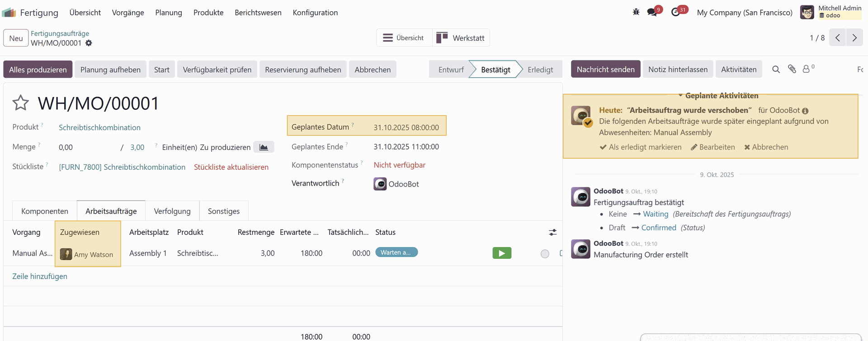Set status to Erledigt in status bar
The height and width of the screenshot is (341, 868).
coord(540,70)
